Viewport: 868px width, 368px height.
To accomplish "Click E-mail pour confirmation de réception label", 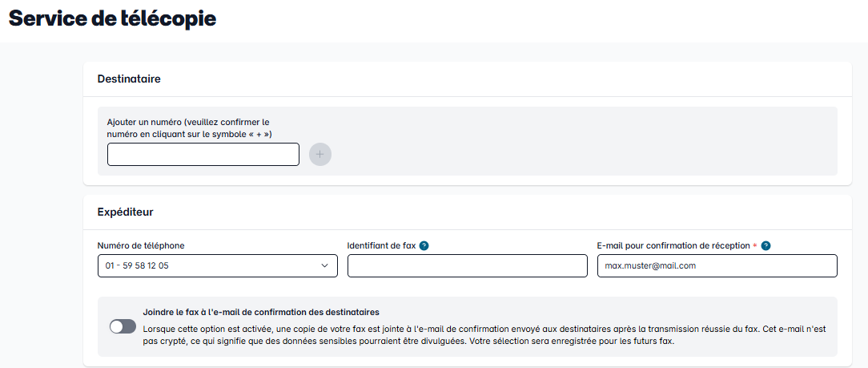I will (673, 245).
